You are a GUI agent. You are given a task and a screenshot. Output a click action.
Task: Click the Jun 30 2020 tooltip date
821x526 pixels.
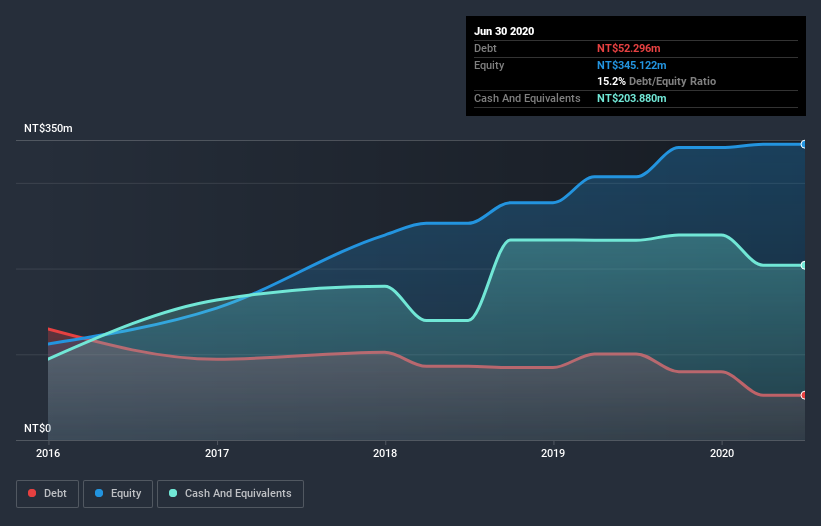(504, 31)
